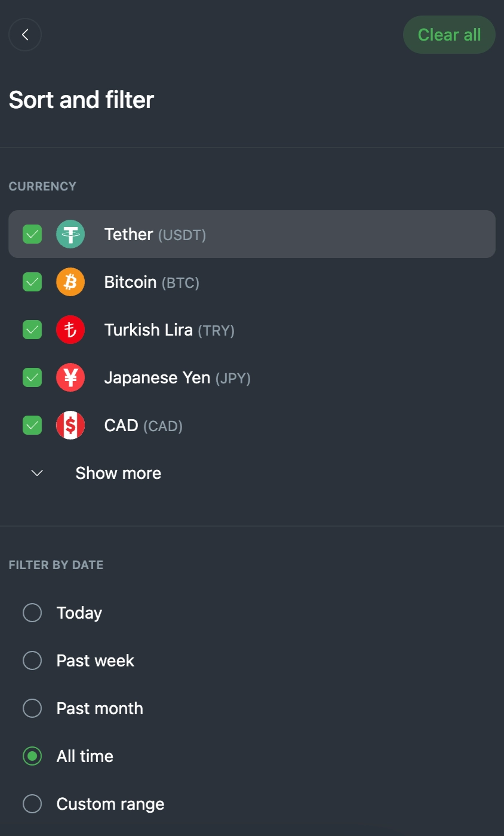Screen dimensions: 504x836
Task: Pick the Custom range date option
Action: point(32,804)
